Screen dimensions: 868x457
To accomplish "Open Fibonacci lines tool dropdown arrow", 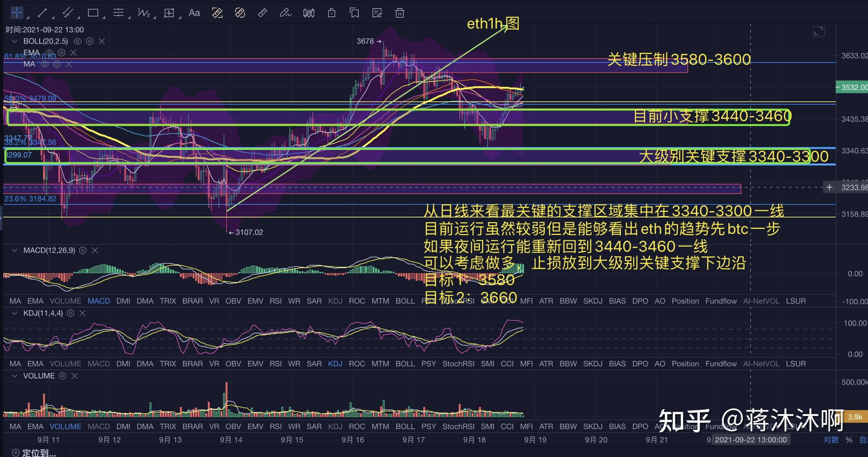I will pos(129,17).
